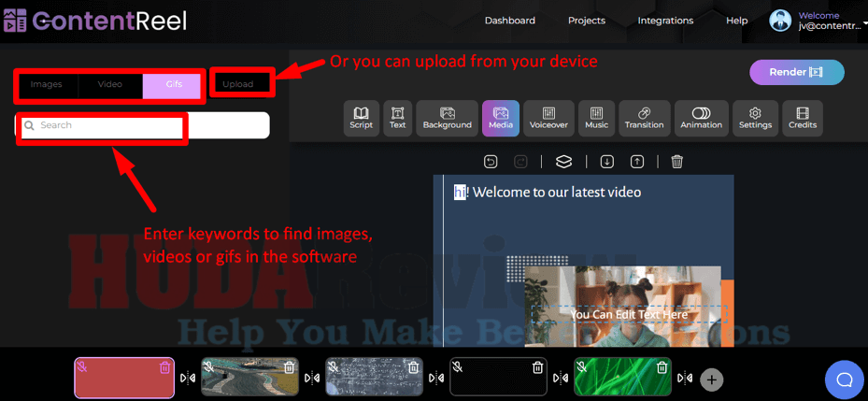This screenshot has width=868, height=401.
Task: Select the chalkboard slide thumbnail
Action: pos(375,377)
